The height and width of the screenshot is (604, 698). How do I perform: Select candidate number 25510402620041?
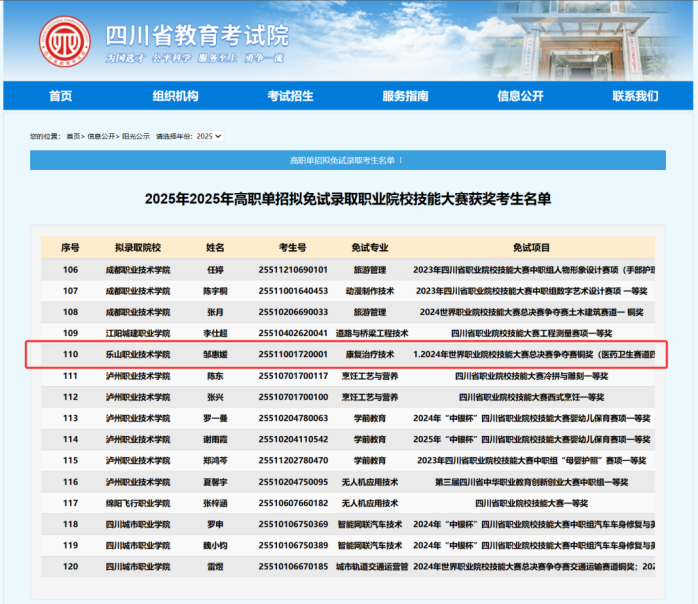click(293, 333)
